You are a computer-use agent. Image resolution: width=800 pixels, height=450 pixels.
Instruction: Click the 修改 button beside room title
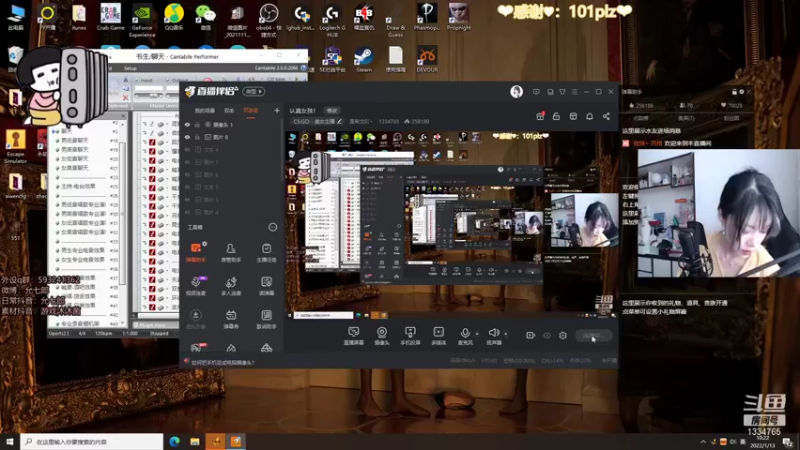(332, 110)
